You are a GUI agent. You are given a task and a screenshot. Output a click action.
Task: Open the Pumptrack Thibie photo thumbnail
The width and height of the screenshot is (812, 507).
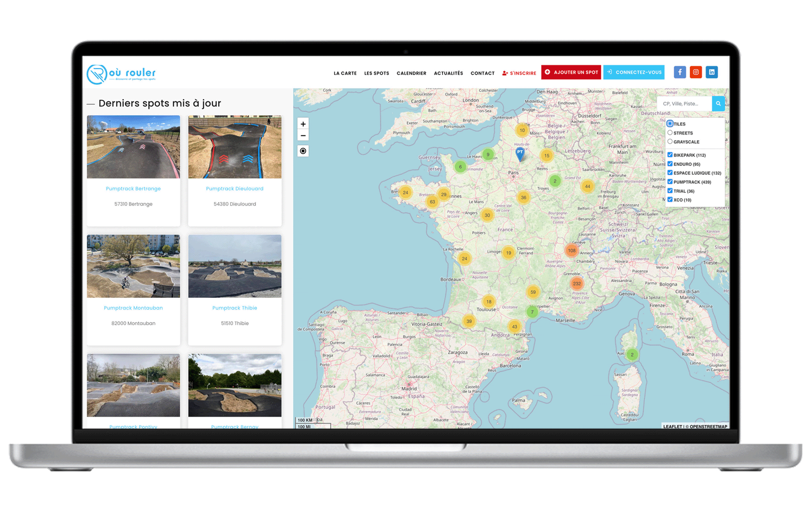click(234, 266)
